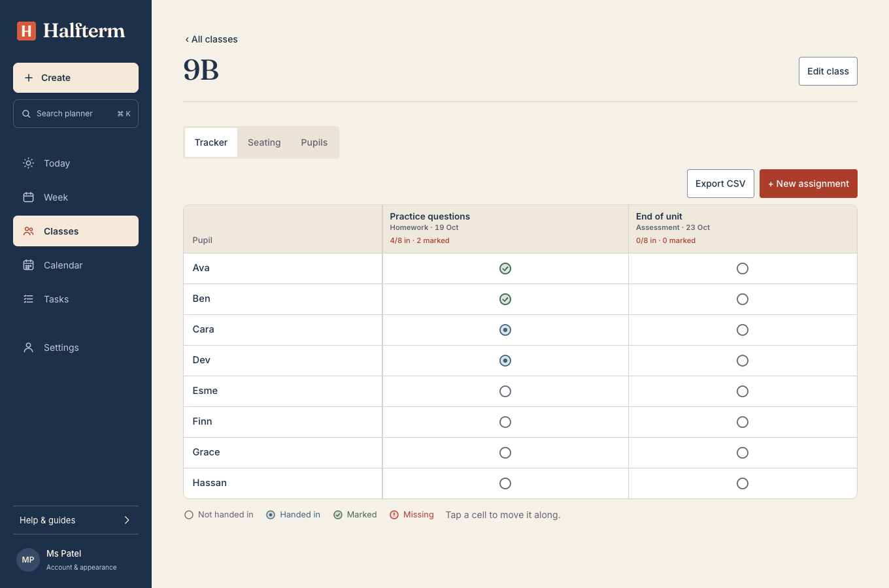Screen dimensions: 889x588
Task: Mark Grace's Practice questions as handed in
Action: 505,453
